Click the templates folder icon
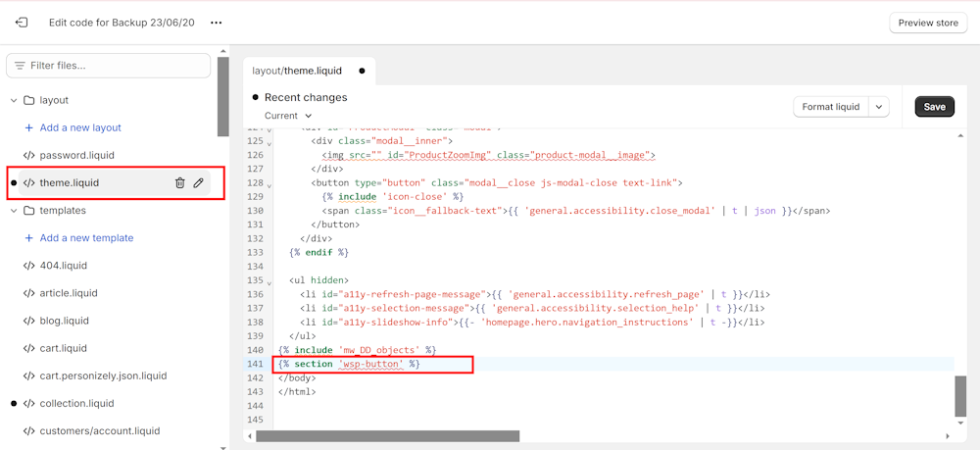 pos(29,211)
